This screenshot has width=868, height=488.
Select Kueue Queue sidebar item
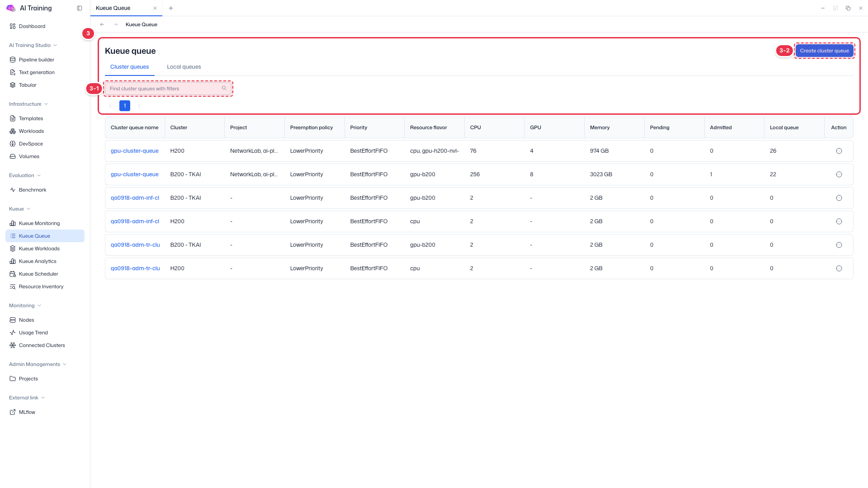(45, 236)
